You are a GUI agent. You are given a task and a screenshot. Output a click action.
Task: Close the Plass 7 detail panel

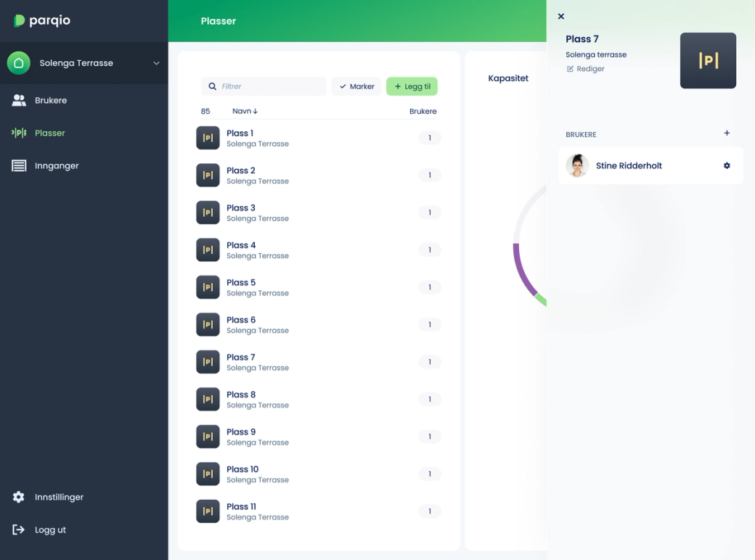(x=561, y=17)
